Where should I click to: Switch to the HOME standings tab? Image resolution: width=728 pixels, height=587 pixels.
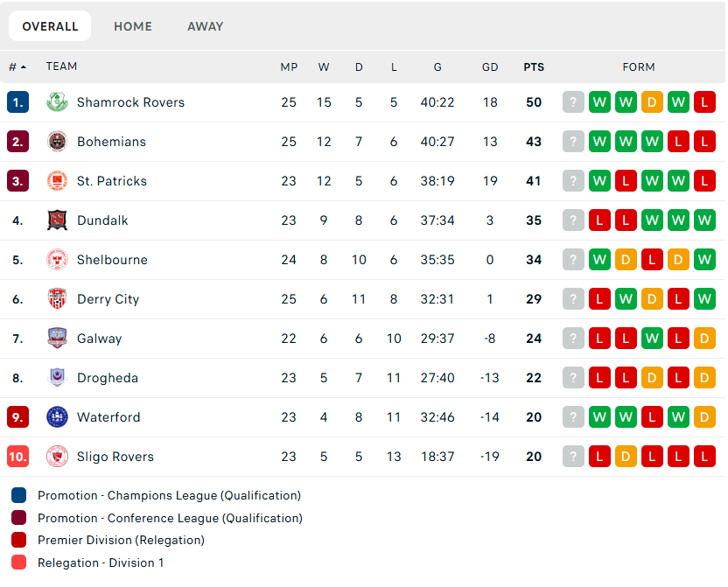coord(133,26)
